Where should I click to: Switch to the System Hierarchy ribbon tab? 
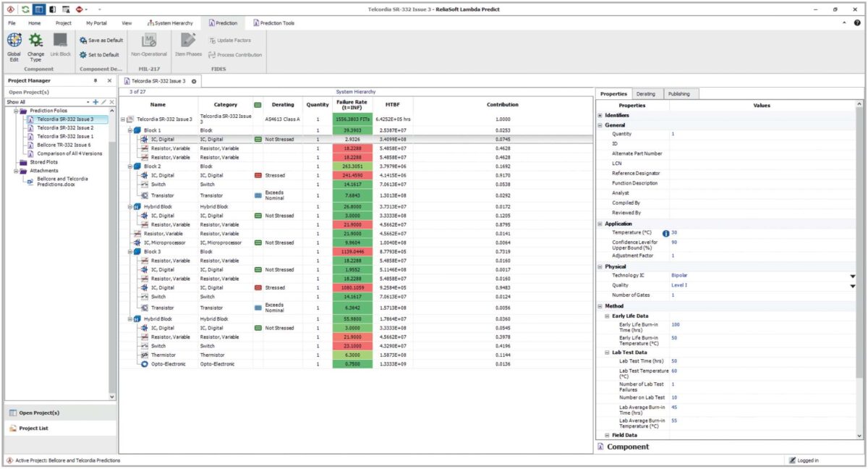tap(170, 23)
